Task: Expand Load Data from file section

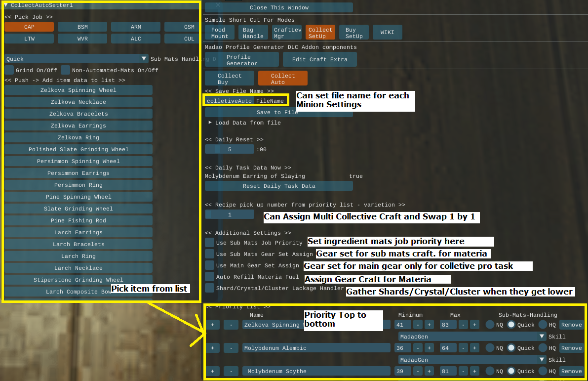Action: (x=210, y=123)
